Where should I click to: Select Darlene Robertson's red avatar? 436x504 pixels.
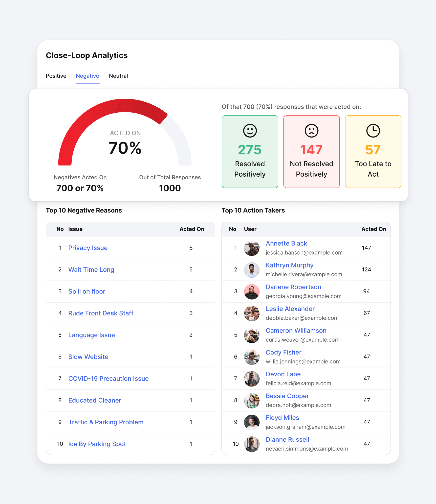[252, 291]
